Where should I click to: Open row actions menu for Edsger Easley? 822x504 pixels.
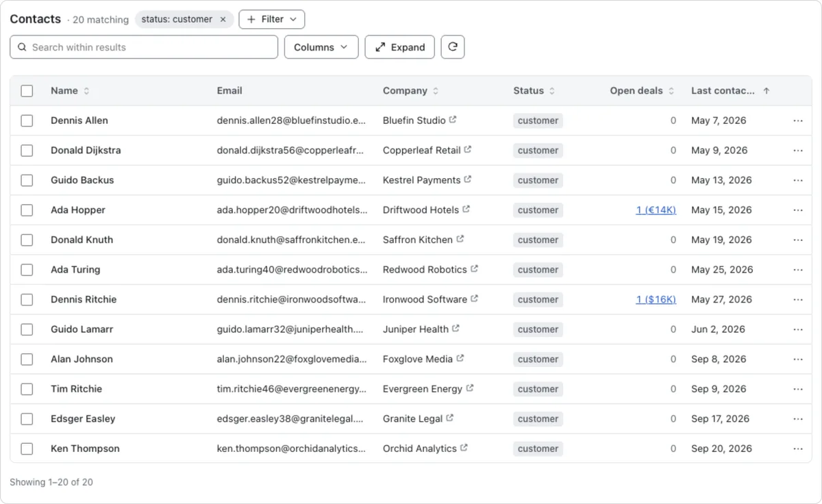pyautogui.click(x=798, y=418)
